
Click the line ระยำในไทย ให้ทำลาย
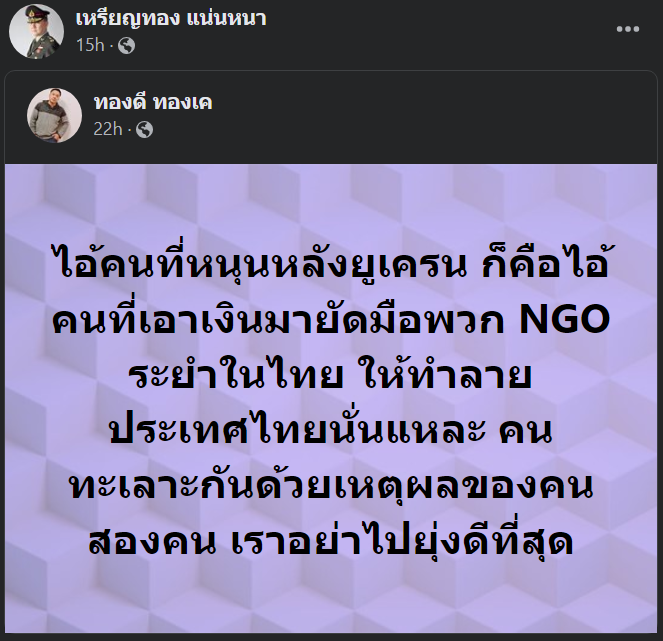pyautogui.click(x=330, y=374)
